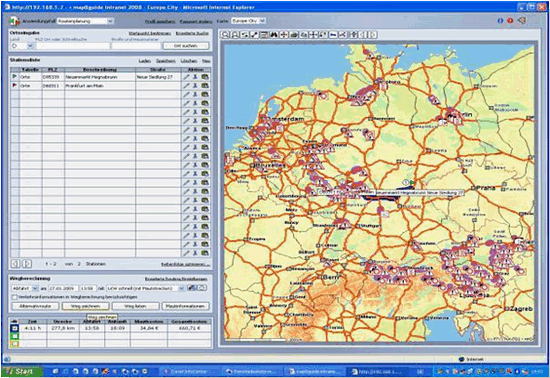Select the zoom out magnifier map tool

pyautogui.click(x=235, y=34)
